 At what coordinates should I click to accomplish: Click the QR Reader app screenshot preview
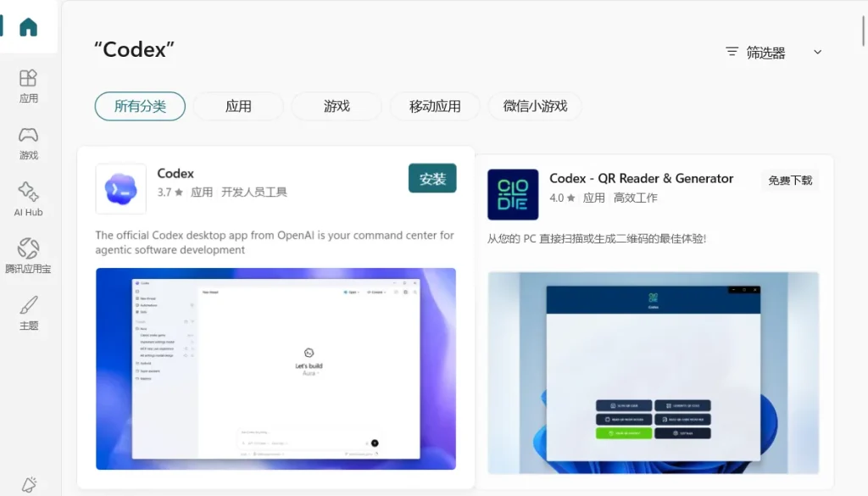click(654, 372)
